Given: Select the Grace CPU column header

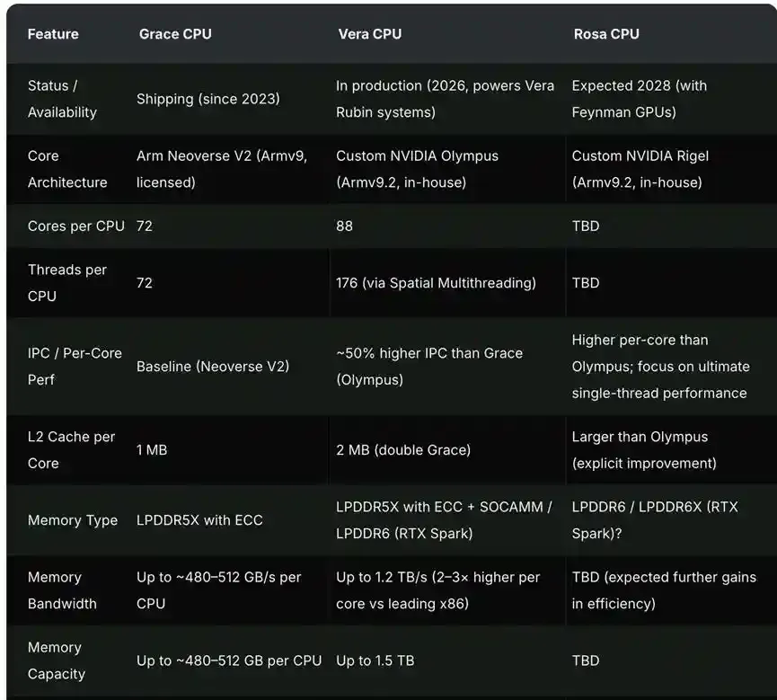Looking at the screenshot, I should [x=175, y=34].
